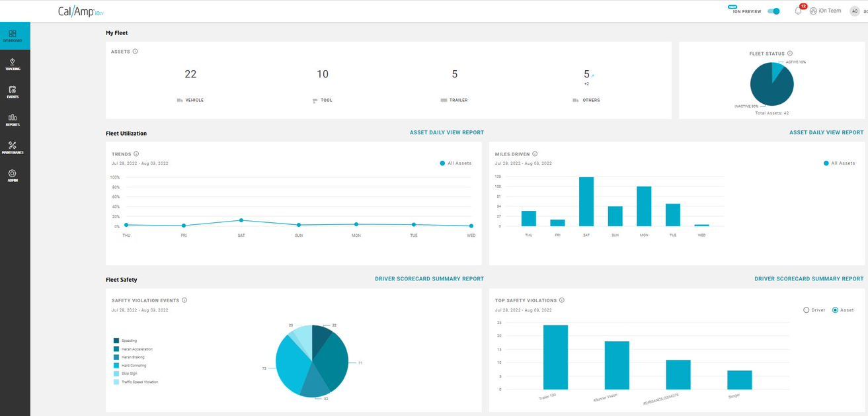Image resolution: width=868 pixels, height=416 pixels.
Task: Go to the Events sidebar icon
Action: click(x=13, y=91)
